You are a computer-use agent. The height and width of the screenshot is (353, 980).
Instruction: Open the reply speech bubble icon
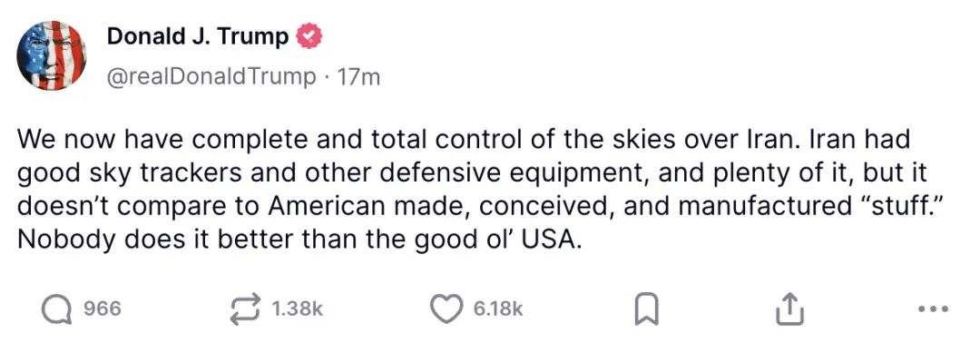[x=56, y=309]
